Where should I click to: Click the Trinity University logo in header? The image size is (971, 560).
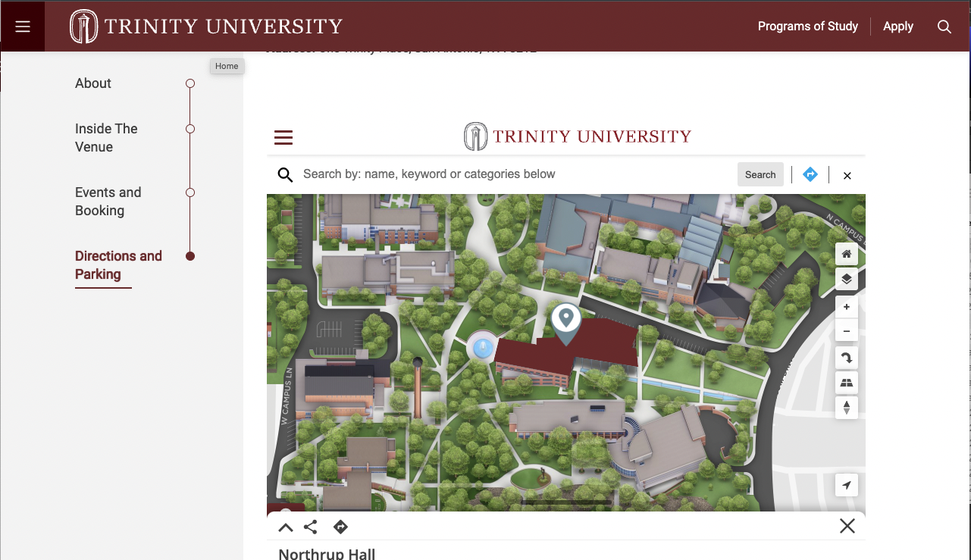(x=205, y=27)
